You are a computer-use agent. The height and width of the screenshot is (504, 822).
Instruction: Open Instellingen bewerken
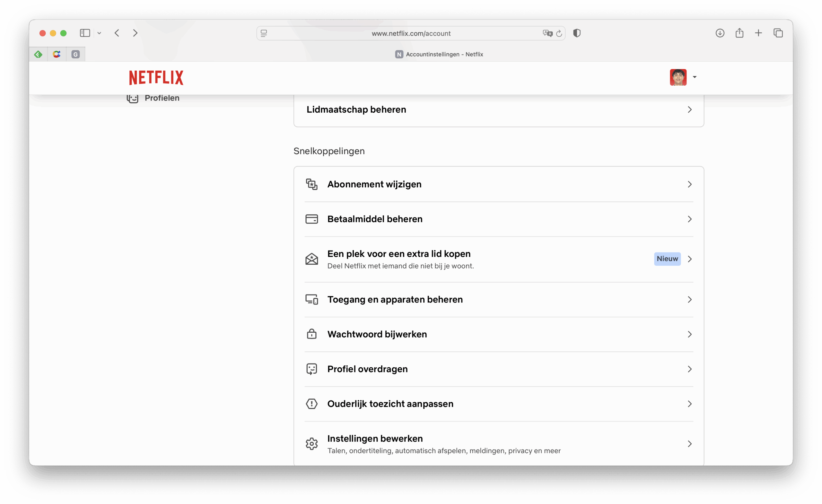tap(499, 444)
